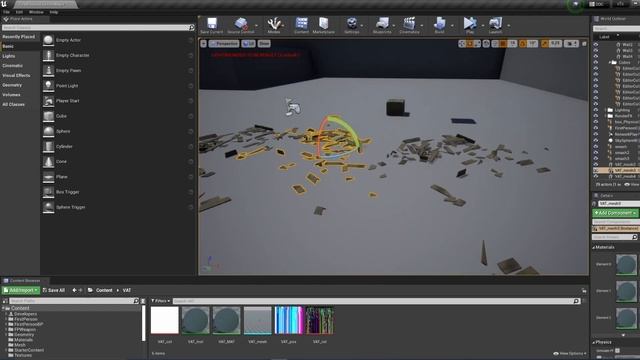Viewport: 640px width, 360px height.
Task: Open the Window menu
Action: coord(36,12)
